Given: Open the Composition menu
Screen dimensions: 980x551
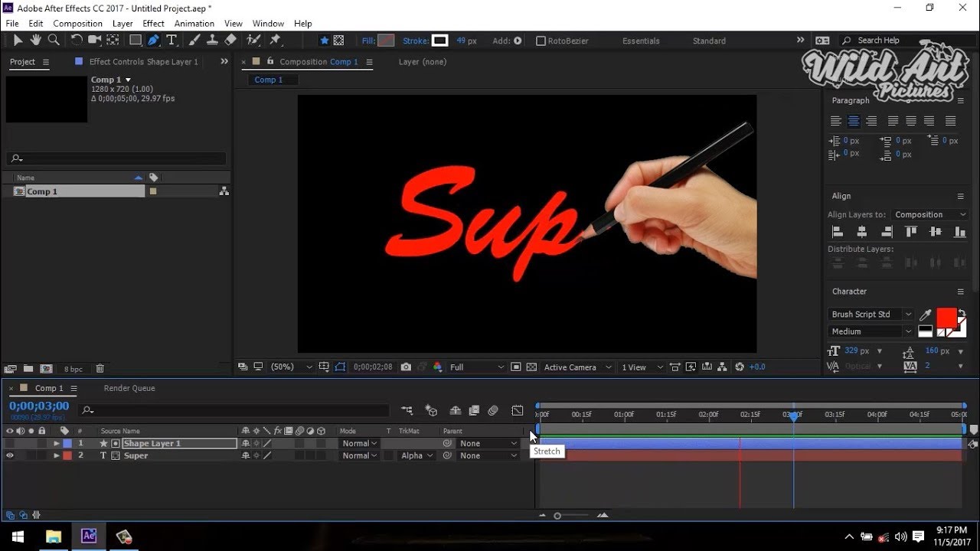Looking at the screenshot, I should click(x=77, y=24).
